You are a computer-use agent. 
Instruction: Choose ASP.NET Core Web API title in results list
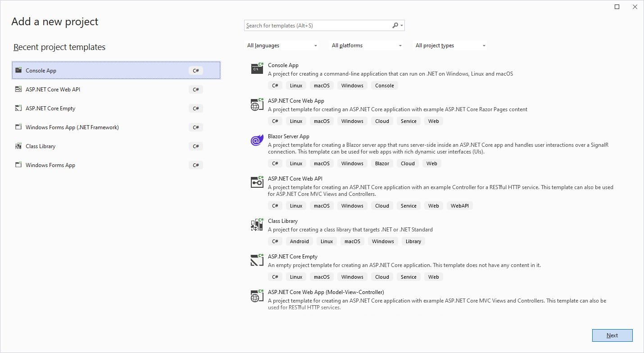point(295,179)
